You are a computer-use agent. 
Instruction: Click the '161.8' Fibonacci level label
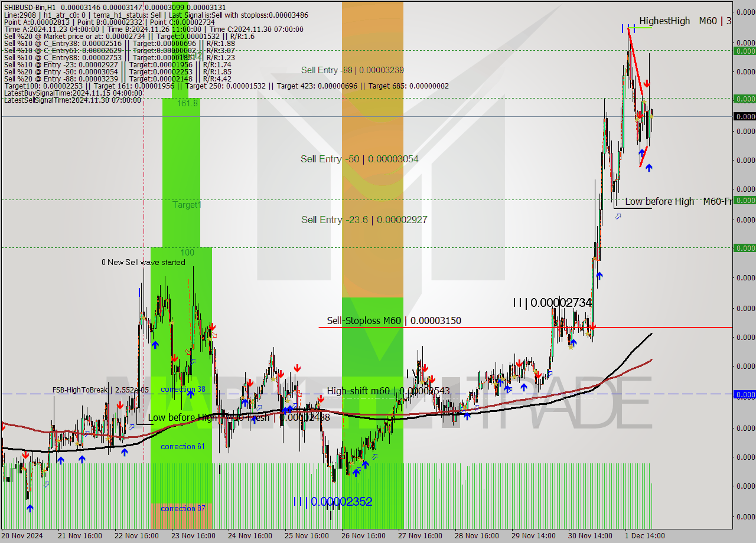(x=188, y=103)
